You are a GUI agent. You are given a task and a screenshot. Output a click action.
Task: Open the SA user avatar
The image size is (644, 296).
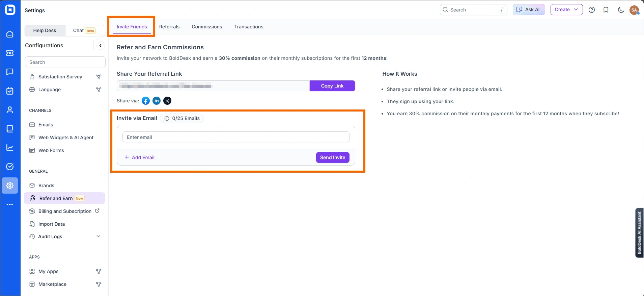(x=634, y=10)
